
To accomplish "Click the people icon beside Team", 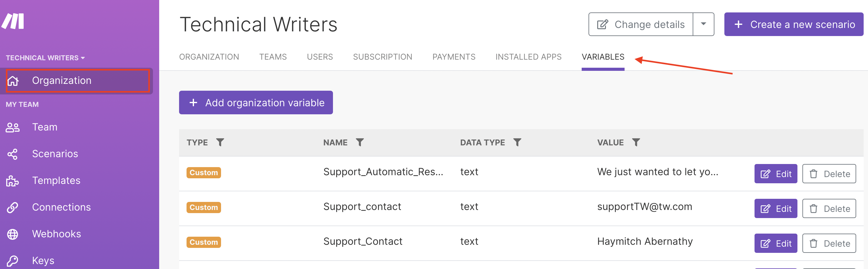I will point(13,127).
